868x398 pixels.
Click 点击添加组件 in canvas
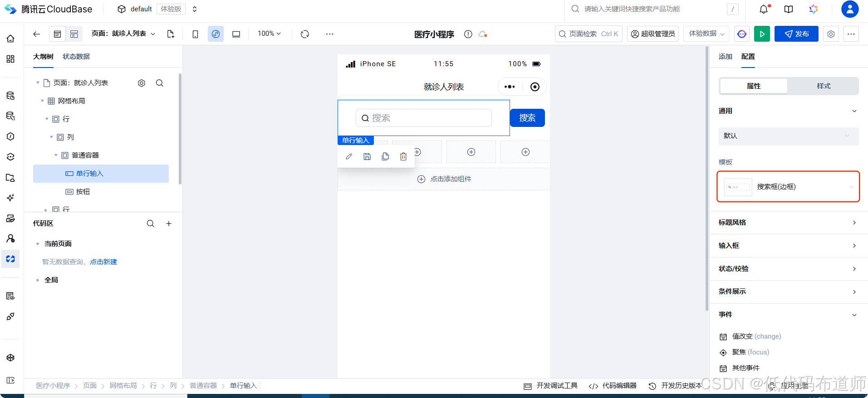(x=444, y=179)
